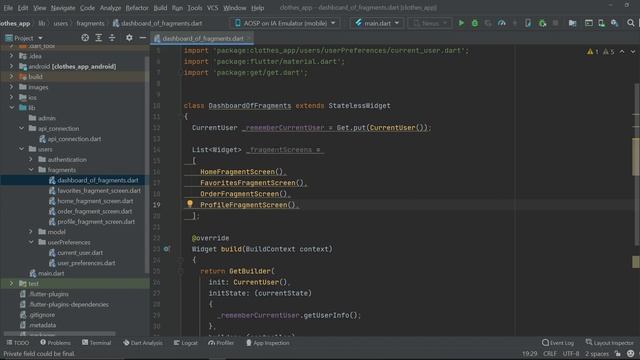
Task: Expand the authentication folder
Action: click(x=31, y=159)
